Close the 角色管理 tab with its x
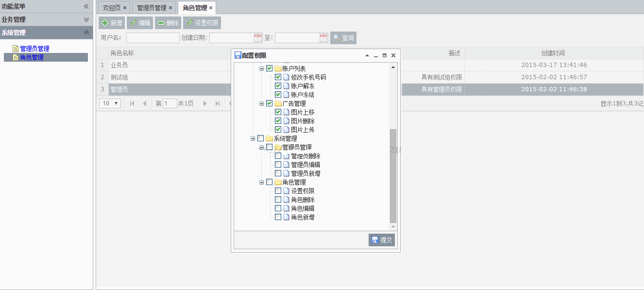The image size is (644, 290). (x=211, y=8)
